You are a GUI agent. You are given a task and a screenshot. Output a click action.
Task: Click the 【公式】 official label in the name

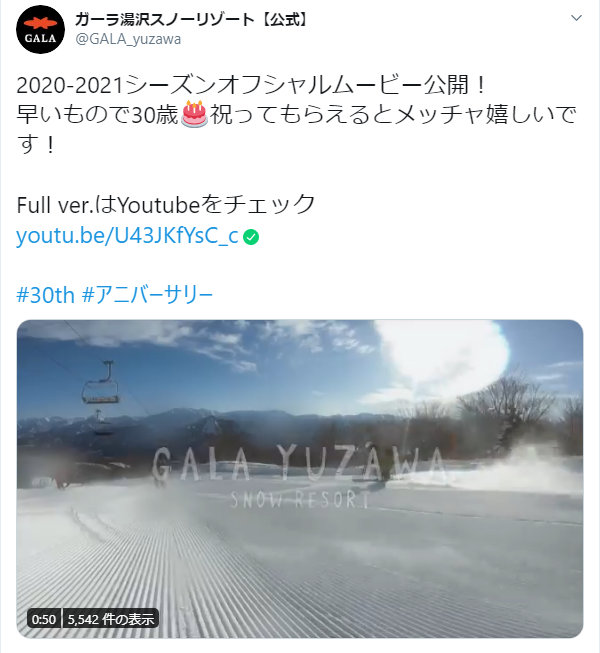click(283, 19)
